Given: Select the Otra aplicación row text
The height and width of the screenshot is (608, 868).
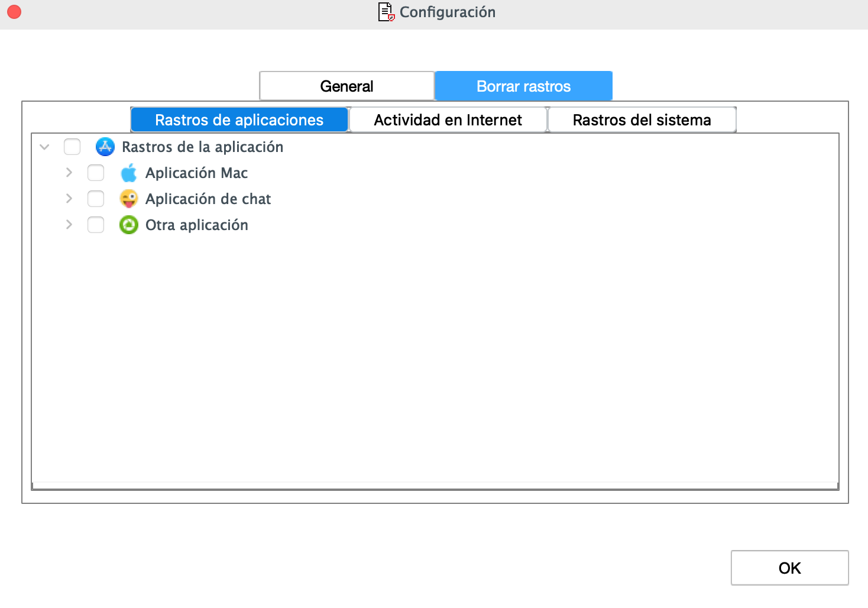Looking at the screenshot, I should click(x=197, y=225).
